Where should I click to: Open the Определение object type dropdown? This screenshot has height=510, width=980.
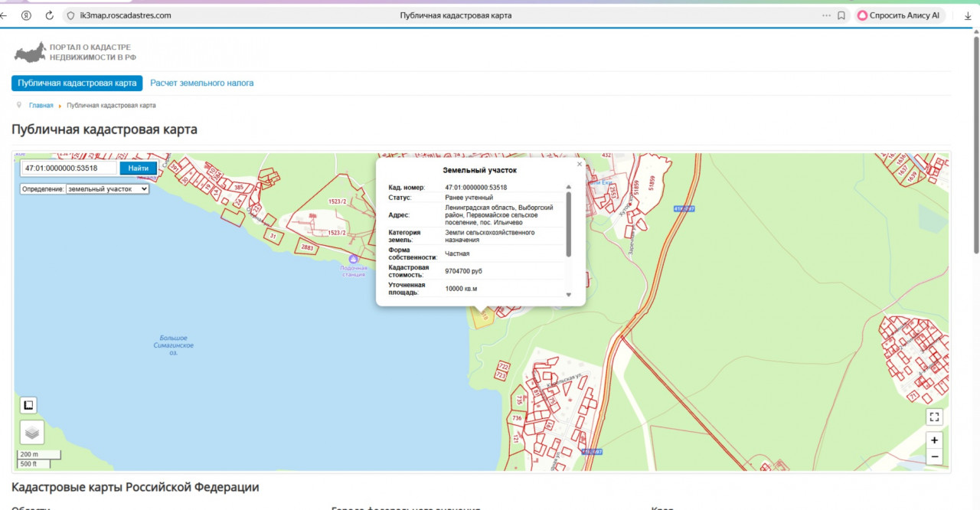(107, 188)
